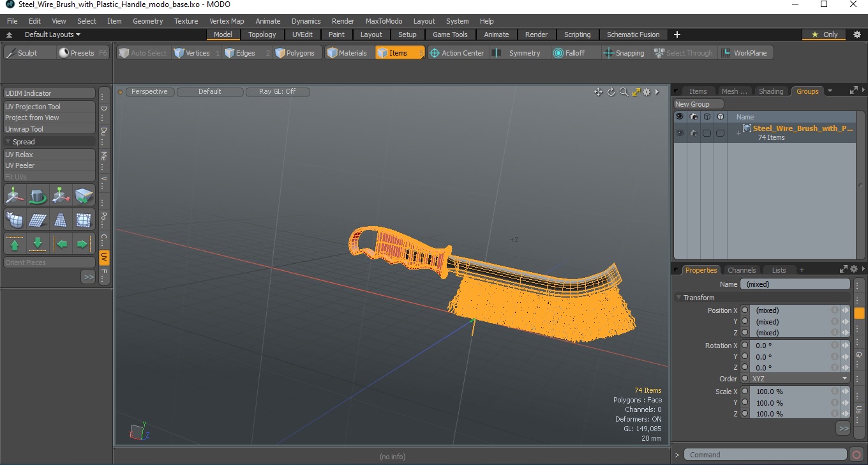Open the Geometry menu
Image resolution: width=868 pixels, height=465 pixels.
pos(148,21)
